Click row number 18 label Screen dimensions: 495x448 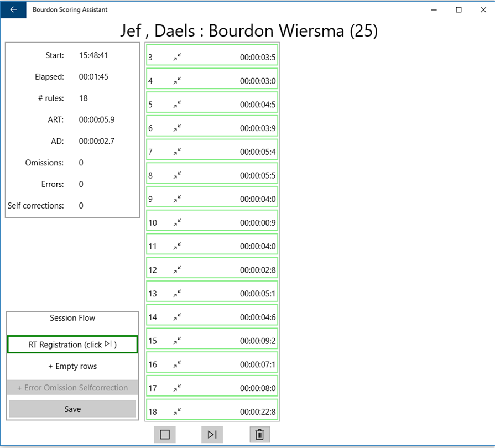point(153,412)
